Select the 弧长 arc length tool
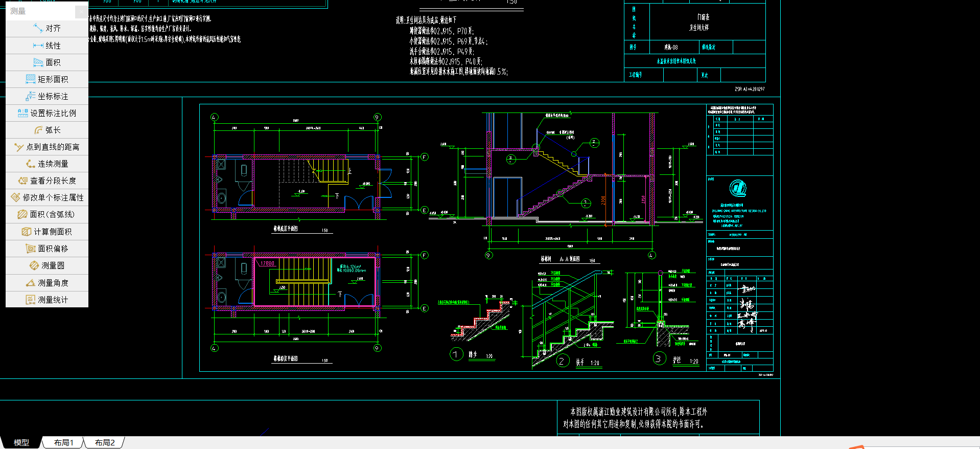The width and height of the screenshot is (980, 449). pyautogui.click(x=47, y=130)
